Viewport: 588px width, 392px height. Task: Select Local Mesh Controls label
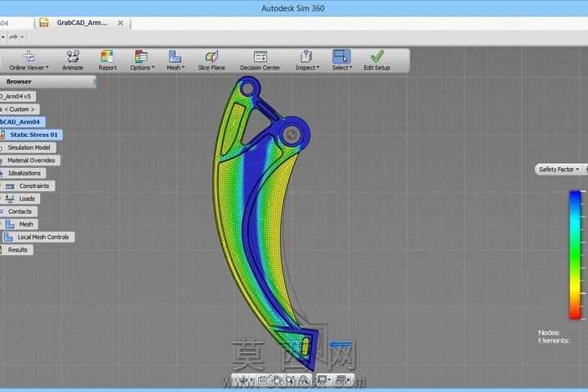click(43, 237)
